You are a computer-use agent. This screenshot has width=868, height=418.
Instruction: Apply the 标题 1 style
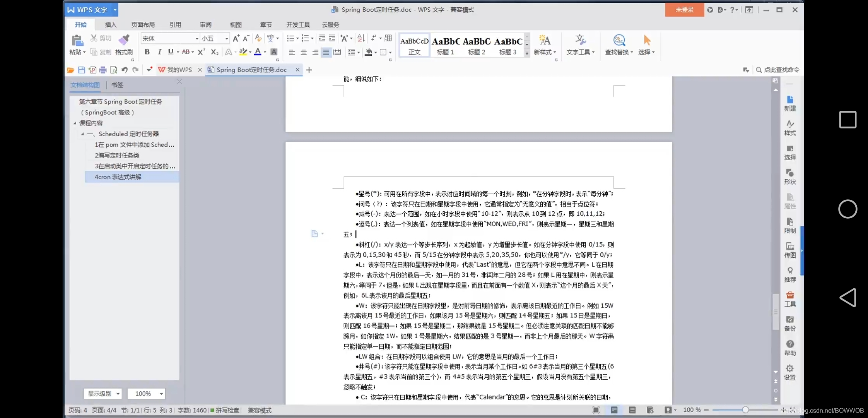click(445, 45)
